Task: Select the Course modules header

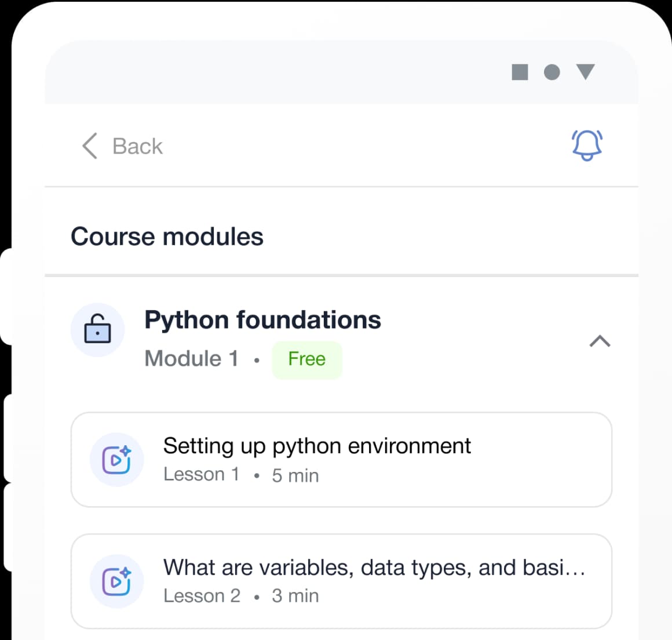Action: (167, 236)
